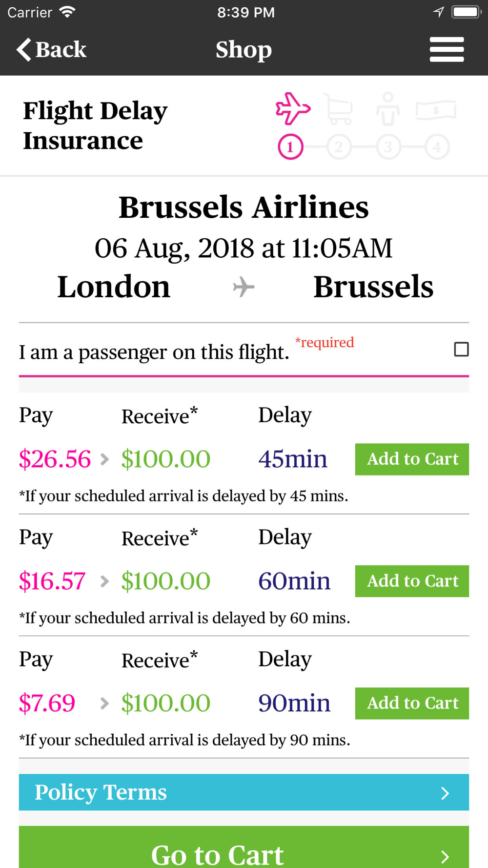This screenshot has height=868, width=488.
Task: Select step 1 circle in progress tracker
Action: pyautogui.click(x=290, y=147)
